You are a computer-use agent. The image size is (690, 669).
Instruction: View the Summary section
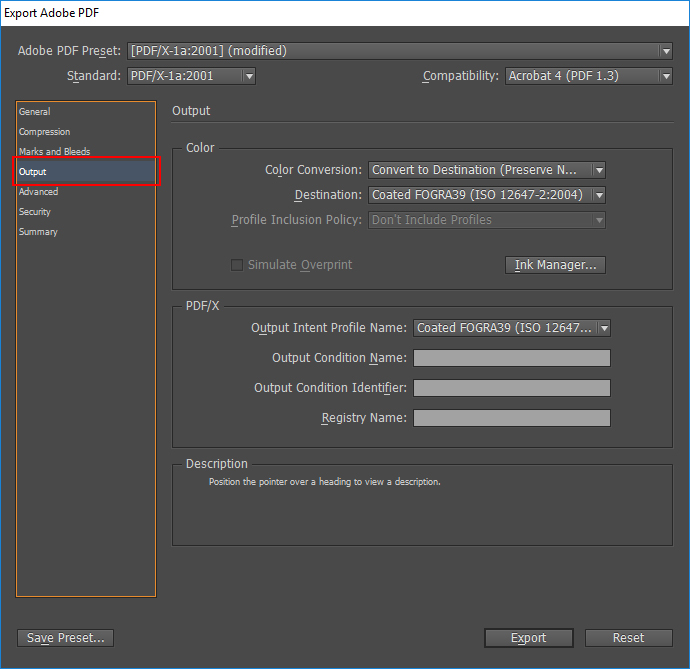(x=86, y=232)
